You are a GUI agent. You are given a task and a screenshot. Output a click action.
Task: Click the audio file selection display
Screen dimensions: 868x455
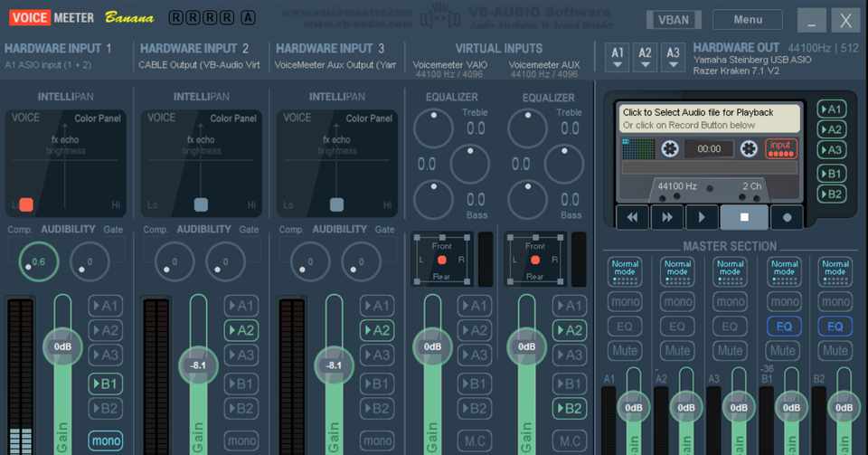click(709, 118)
